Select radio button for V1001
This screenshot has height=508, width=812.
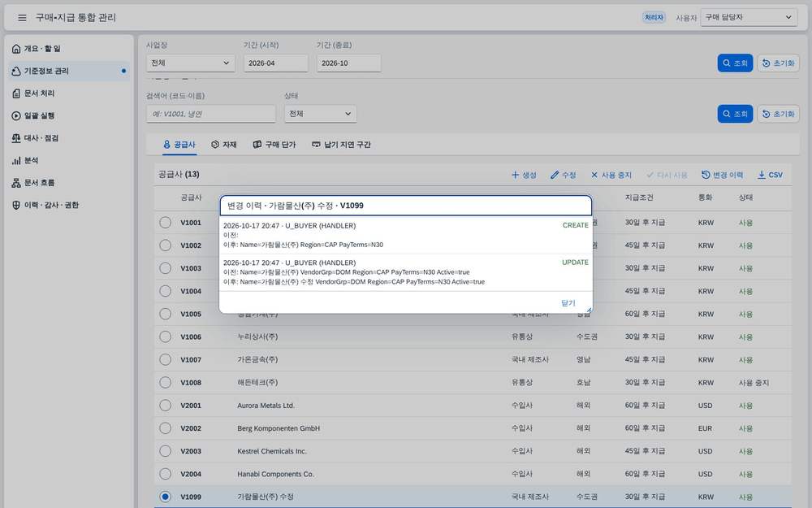point(165,223)
